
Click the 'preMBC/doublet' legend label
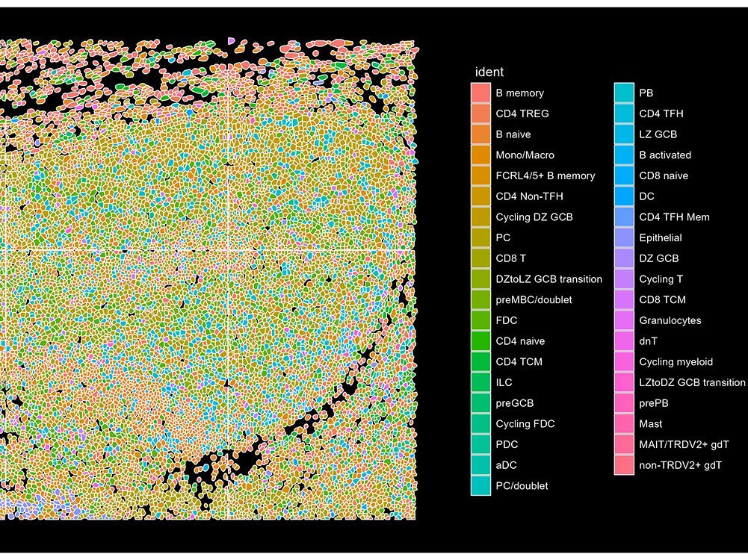(534, 300)
